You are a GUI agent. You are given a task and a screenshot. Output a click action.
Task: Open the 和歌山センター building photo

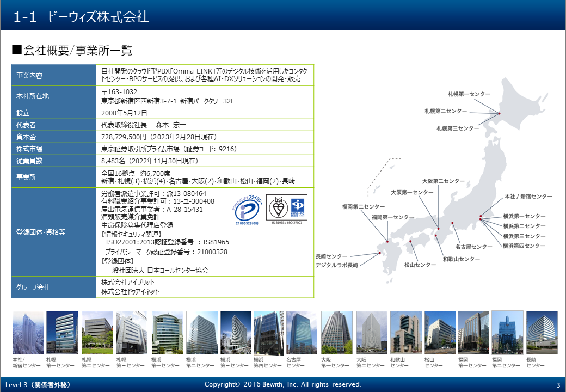pos(406,333)
